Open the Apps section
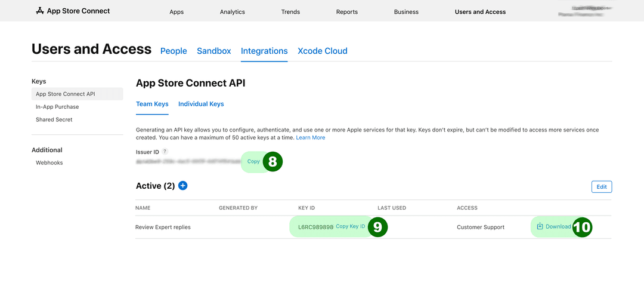Image resolution: width=644 pixels, height=301 pixels. pyautogui.click(x=177, y=12)
